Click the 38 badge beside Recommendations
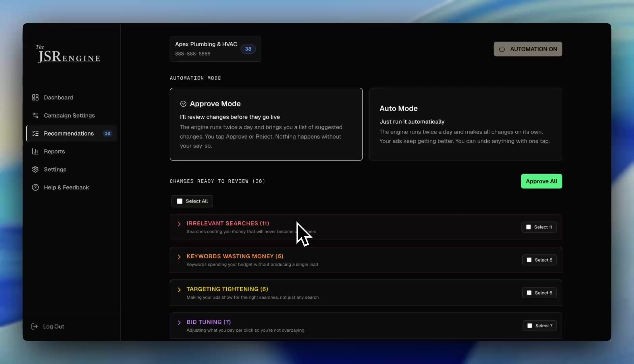 coord(107,133)
